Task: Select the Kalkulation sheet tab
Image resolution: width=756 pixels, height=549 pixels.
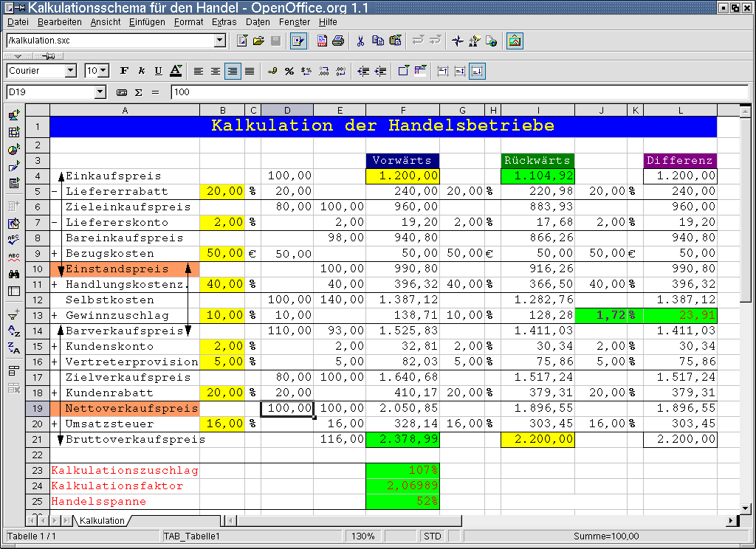Action: 102,520
